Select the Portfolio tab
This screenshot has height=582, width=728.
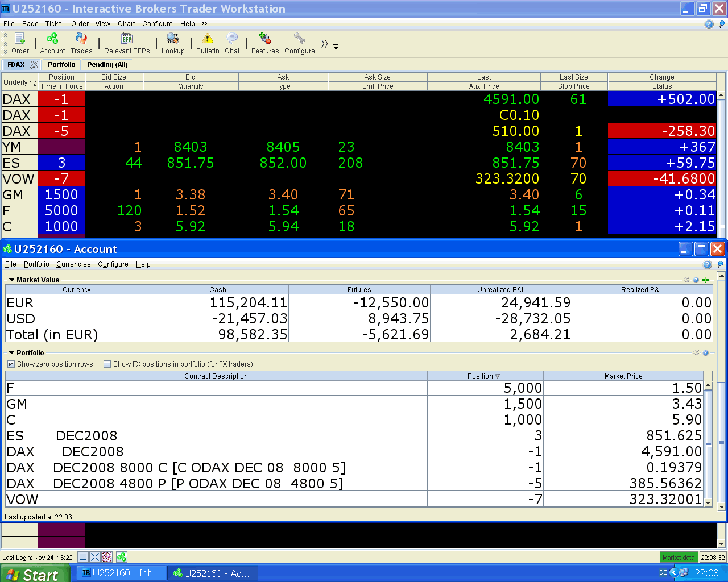coord(61,65)
